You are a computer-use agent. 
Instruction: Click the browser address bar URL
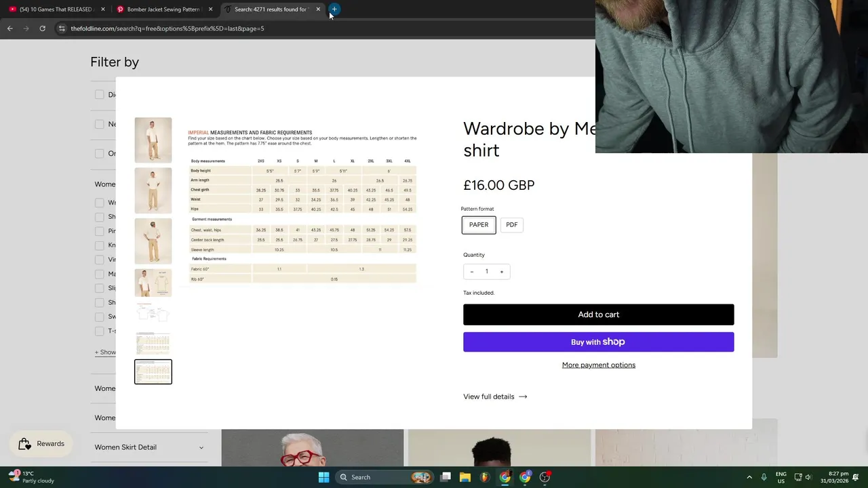click(167, 28)
